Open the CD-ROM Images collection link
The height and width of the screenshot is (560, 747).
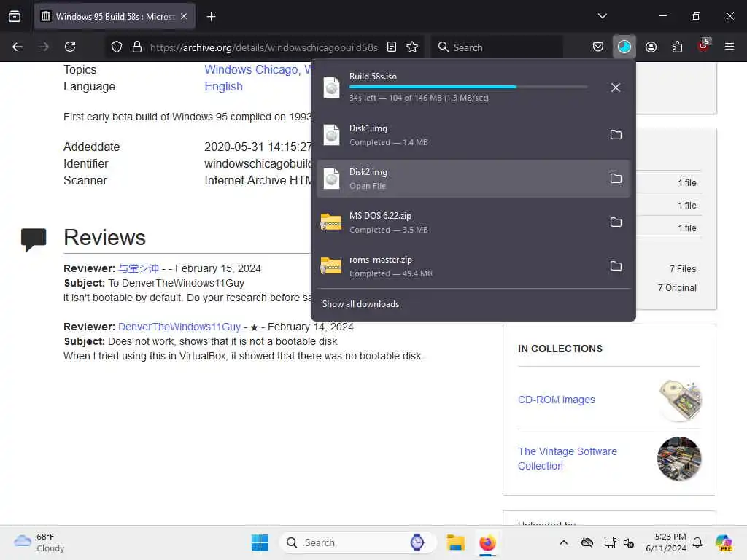click(x=557, y=400)
